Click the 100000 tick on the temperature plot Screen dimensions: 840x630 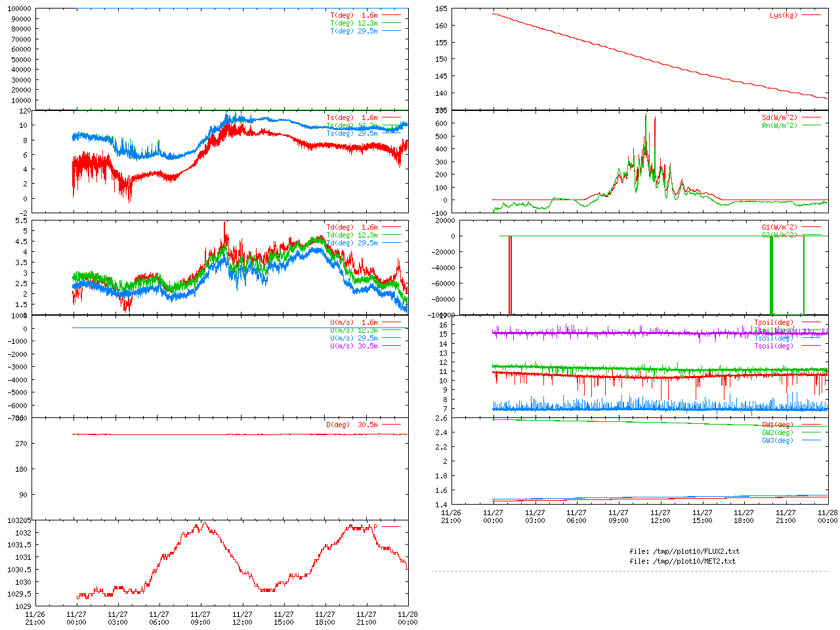19,9
